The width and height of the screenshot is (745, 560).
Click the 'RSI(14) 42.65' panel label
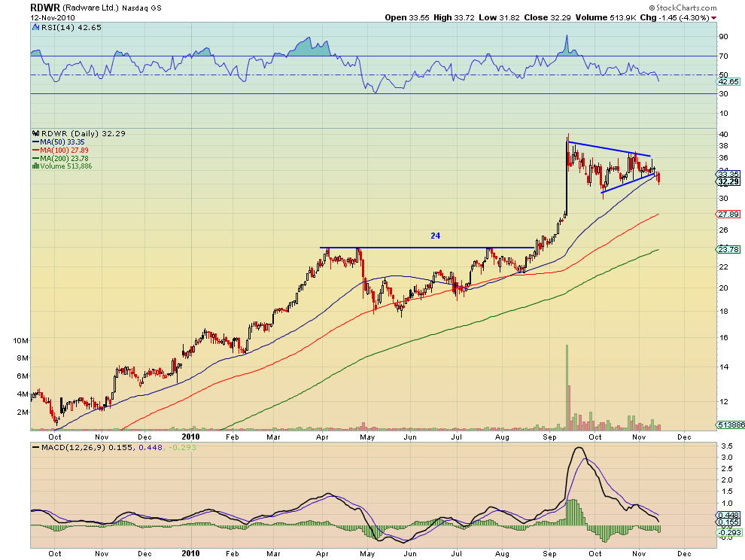[71, 28]
